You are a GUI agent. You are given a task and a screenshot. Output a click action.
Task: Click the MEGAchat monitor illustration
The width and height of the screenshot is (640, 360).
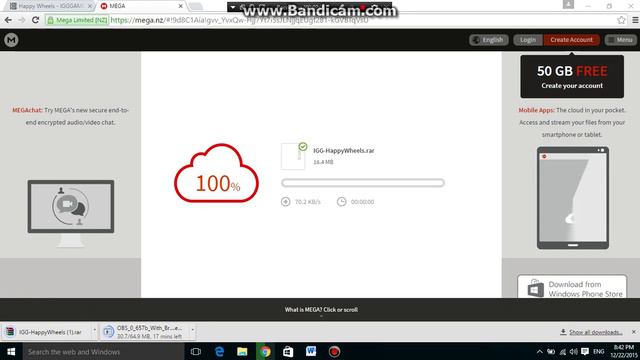point(71,213)
